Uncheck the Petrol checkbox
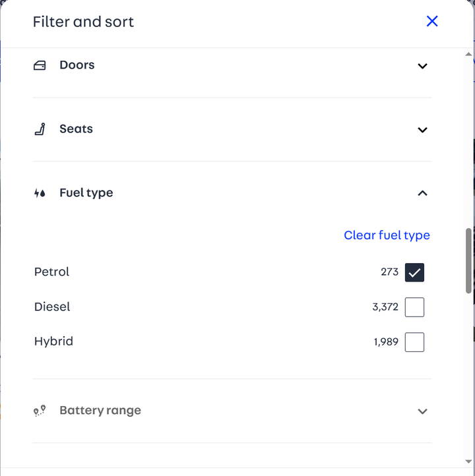 pos(414,272)
